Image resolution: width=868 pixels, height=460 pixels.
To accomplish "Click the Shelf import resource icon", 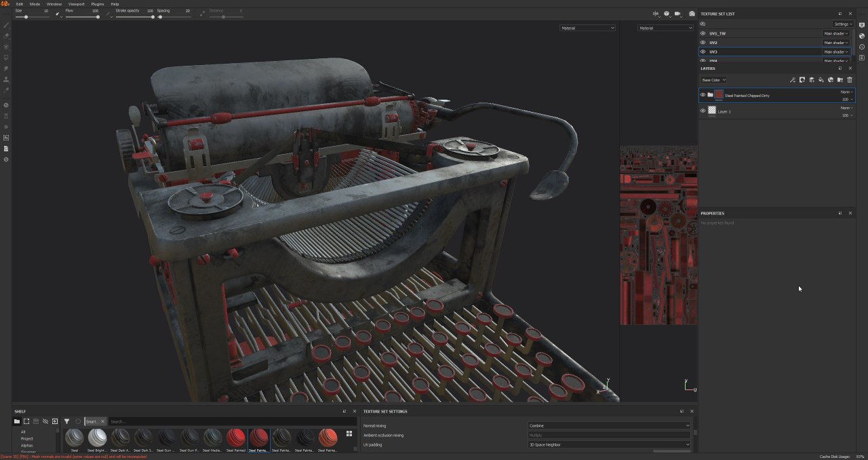I will click(55, 421).
